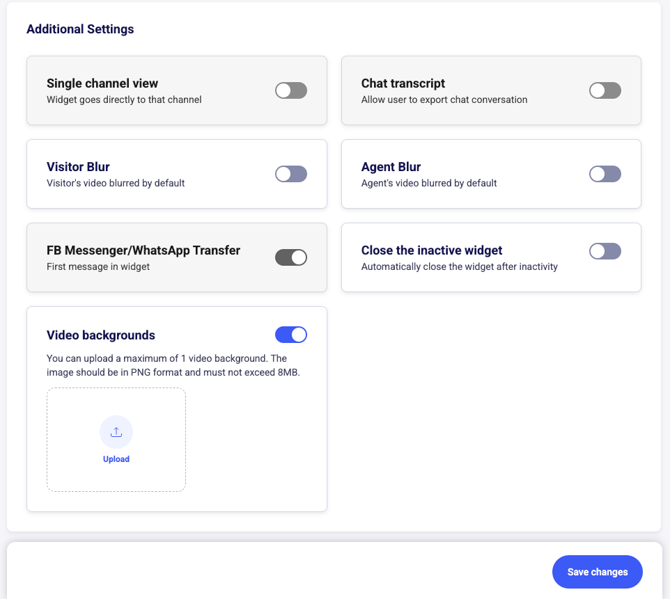Click the Visitor Blur label
Screen dimensions: 670x599
78,167
